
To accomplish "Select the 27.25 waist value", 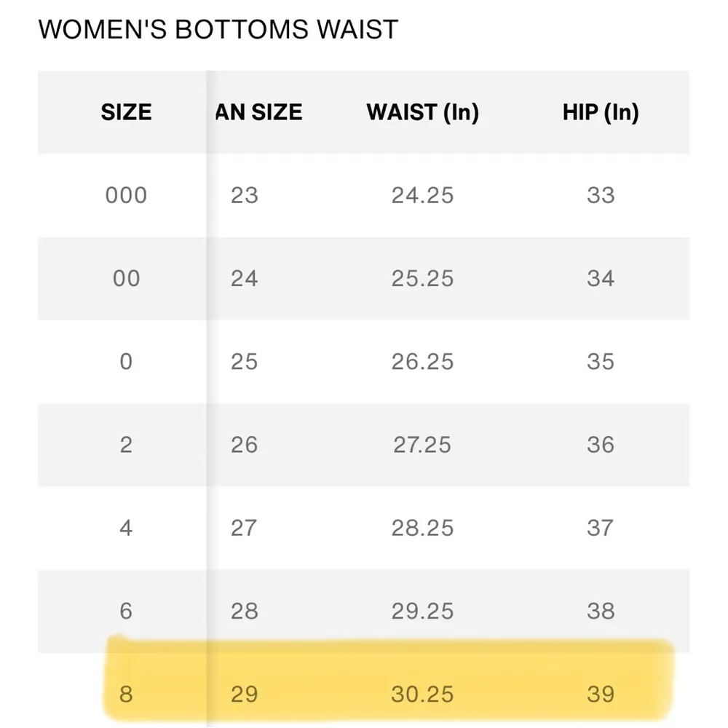I will [422, 445].
